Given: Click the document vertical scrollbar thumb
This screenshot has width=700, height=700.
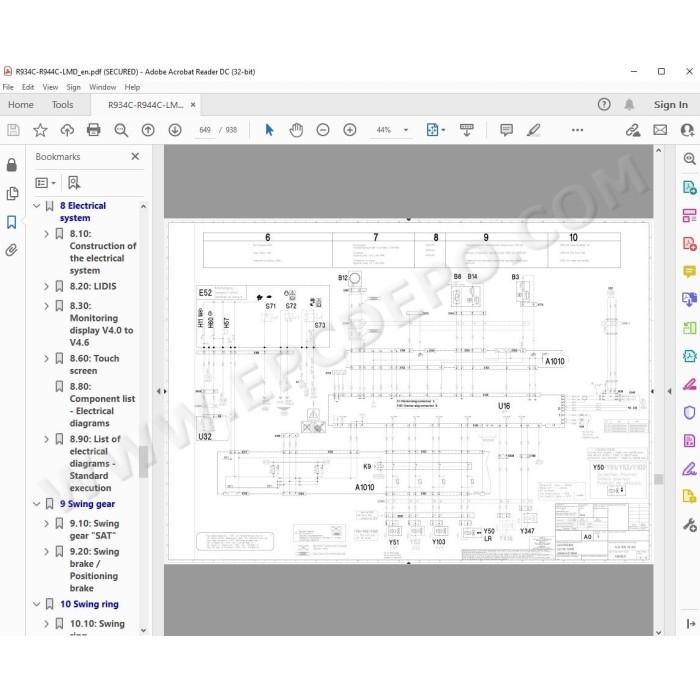Looking at the screenshot, I should coord(658,479).
